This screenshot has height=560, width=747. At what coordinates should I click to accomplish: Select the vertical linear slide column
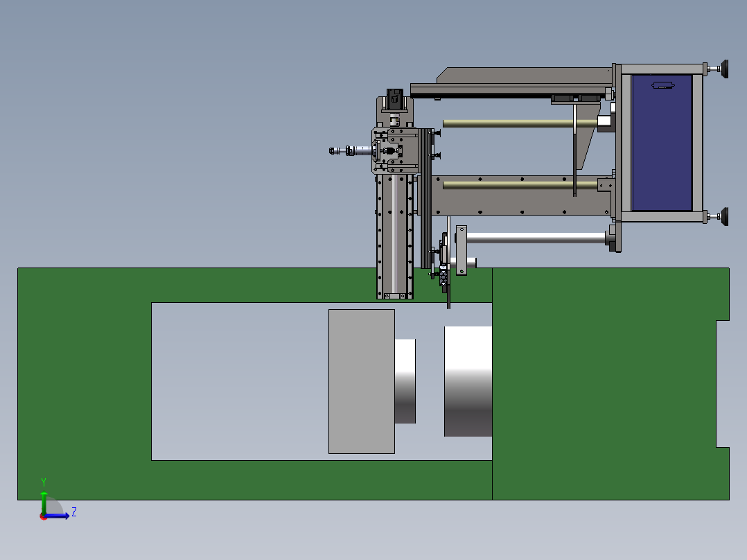(x=394, y=237)
